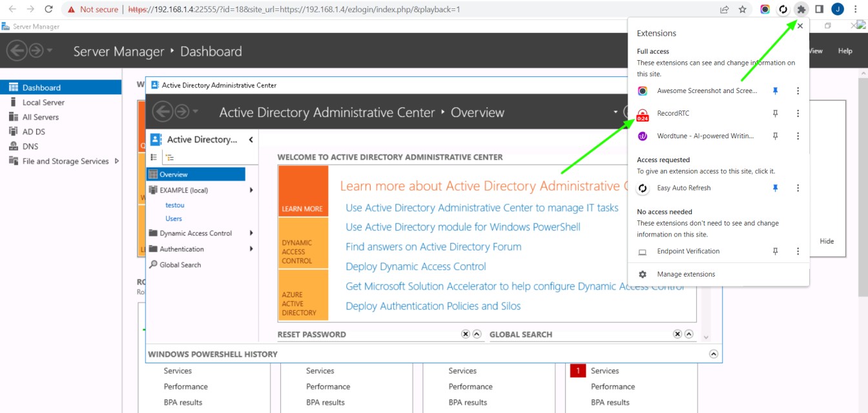The height and width of the screenshot is (413, 868).
Task: Click the Endpoint Verification laptop icon
Action: [x=643, y=251]
